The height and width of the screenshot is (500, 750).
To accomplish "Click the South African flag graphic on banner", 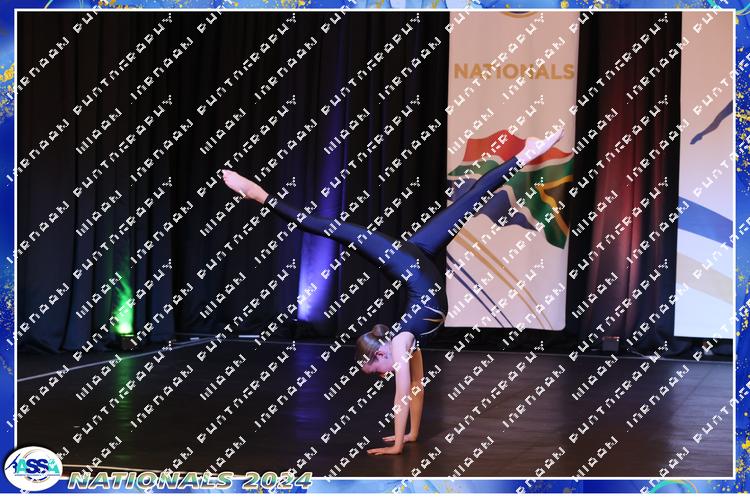I will pos(511,189).
